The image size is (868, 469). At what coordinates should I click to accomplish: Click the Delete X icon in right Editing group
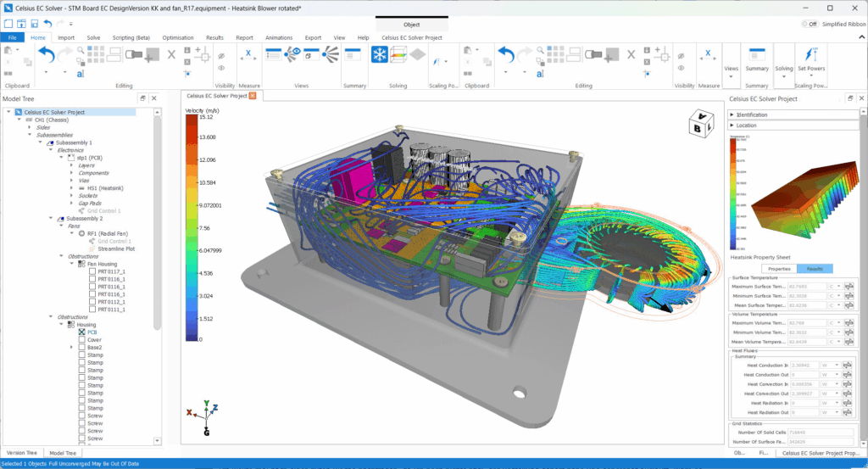tap(631, 54)
